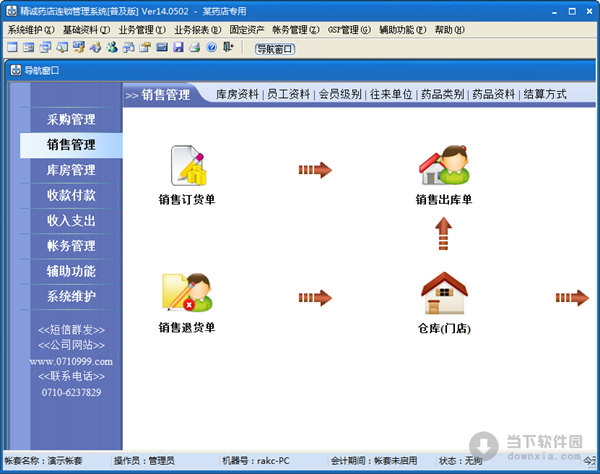Click the phone number 0710-6237829
The width and height of the screenshot is (600, 474).
tap(71, 393)
